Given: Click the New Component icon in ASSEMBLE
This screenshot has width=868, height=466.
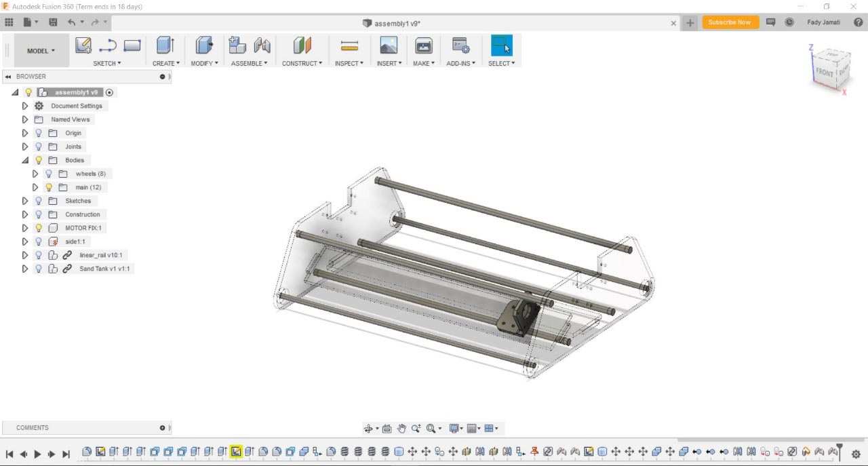Looking at the screenshot, I should (x=237, y=45).
